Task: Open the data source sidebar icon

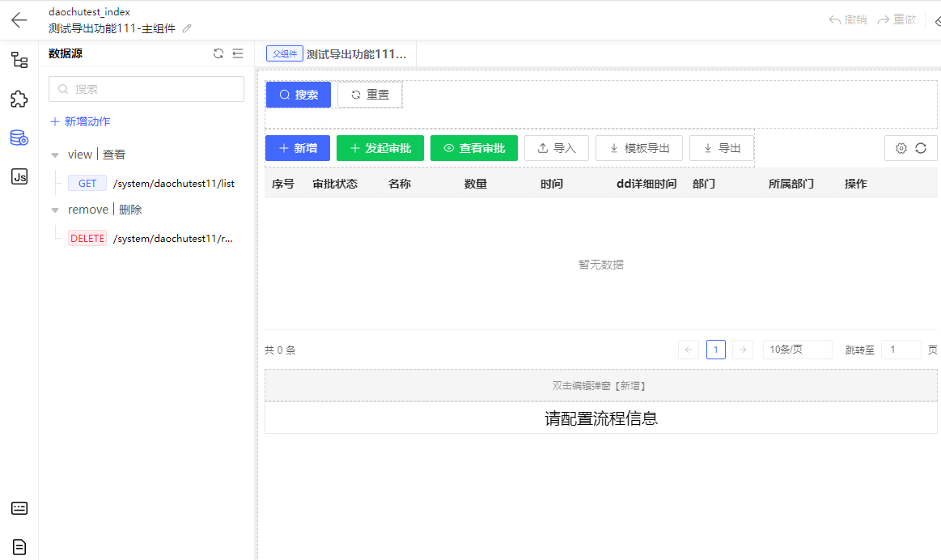Action: tap(19, 138)
